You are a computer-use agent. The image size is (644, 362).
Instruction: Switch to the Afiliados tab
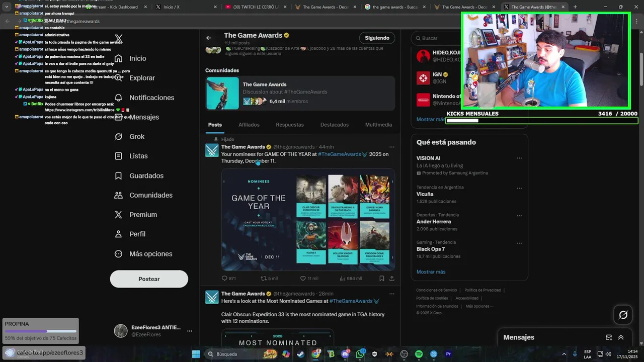pyautogui.click(x=249, y=125)
